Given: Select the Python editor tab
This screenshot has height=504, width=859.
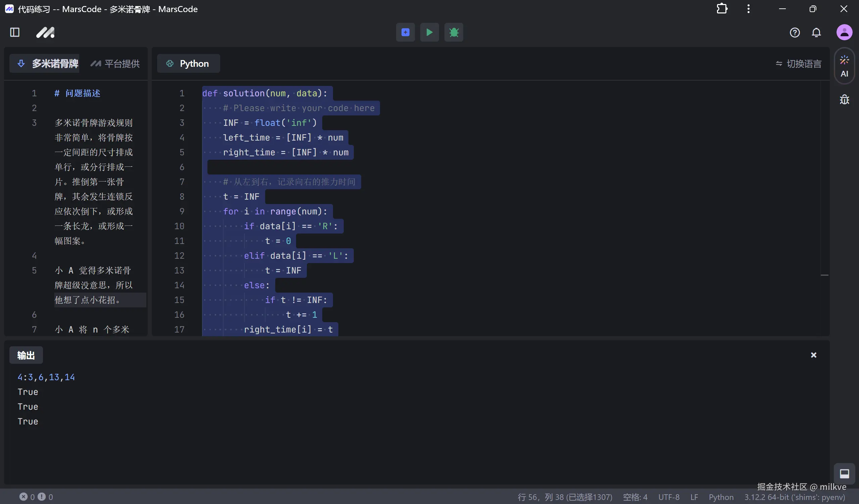Looking at the screenshot, I should (188, 64).
